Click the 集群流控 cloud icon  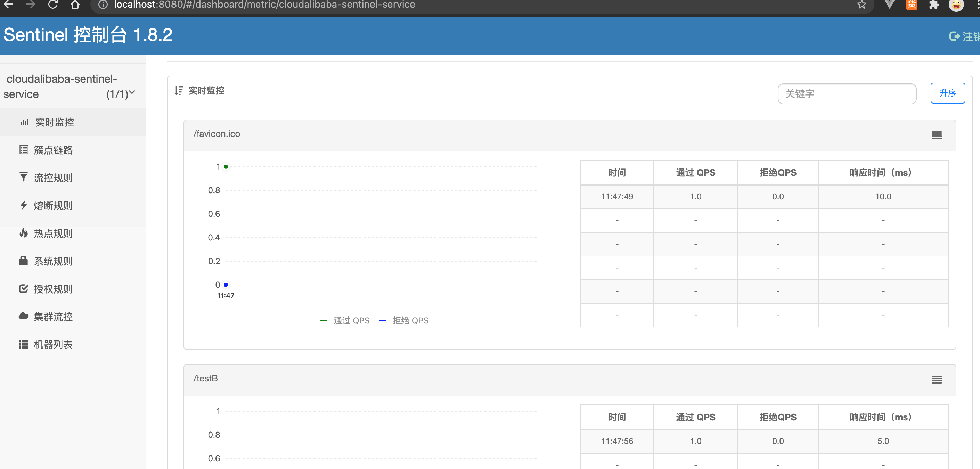tap(24, 316)
